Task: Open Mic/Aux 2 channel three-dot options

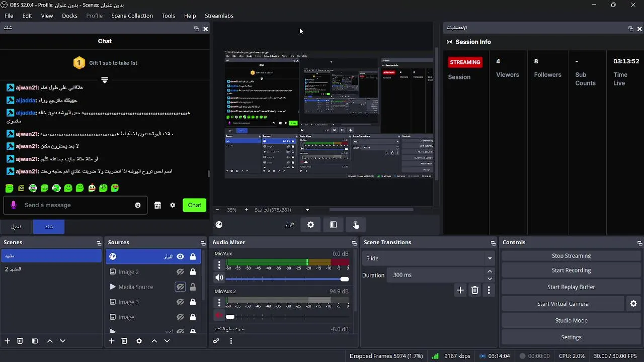Action: coord(219,302)
